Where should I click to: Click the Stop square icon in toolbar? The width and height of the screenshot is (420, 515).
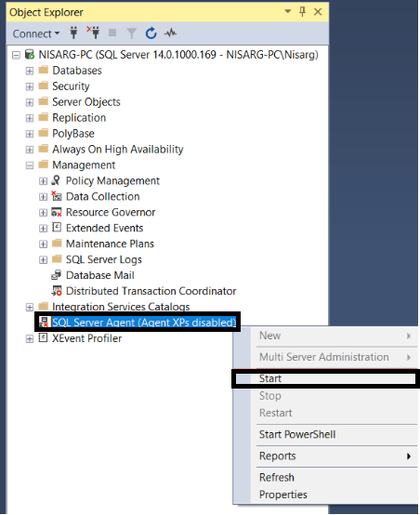coord(112,33)
